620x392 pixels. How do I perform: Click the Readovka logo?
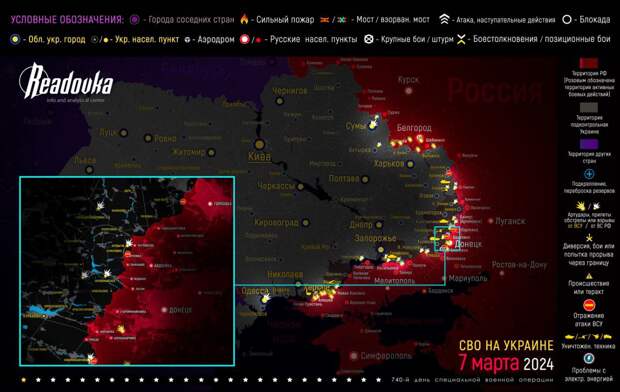click(66, 82)
